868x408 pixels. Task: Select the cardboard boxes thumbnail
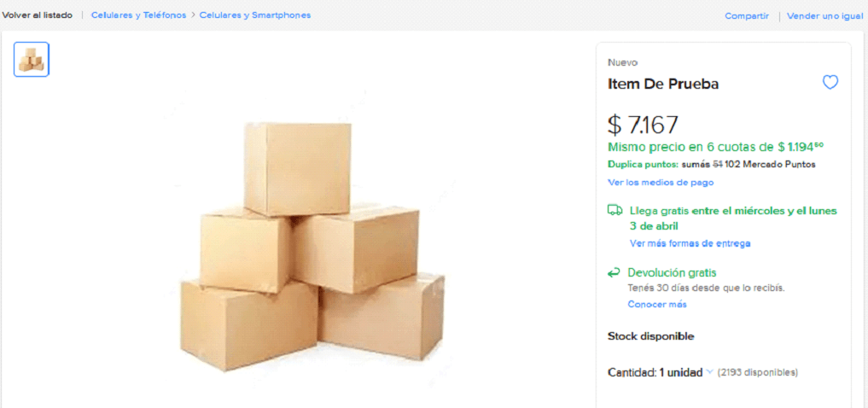(x=32, y=60)
